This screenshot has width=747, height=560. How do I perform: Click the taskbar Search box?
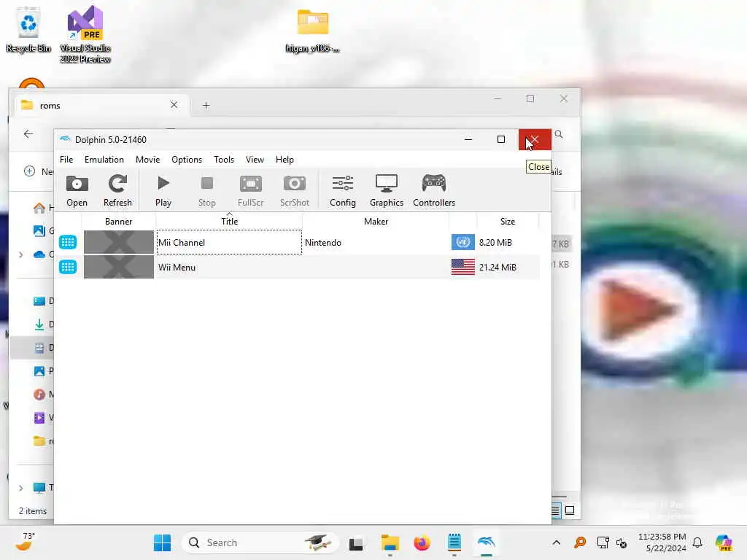point(260,542)
